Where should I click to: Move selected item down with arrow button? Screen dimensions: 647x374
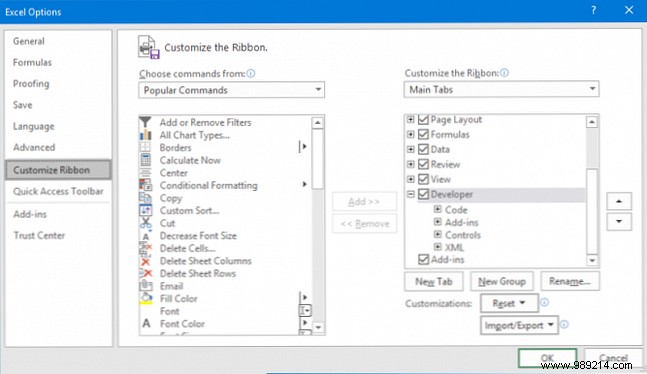[x=619, y=222]
